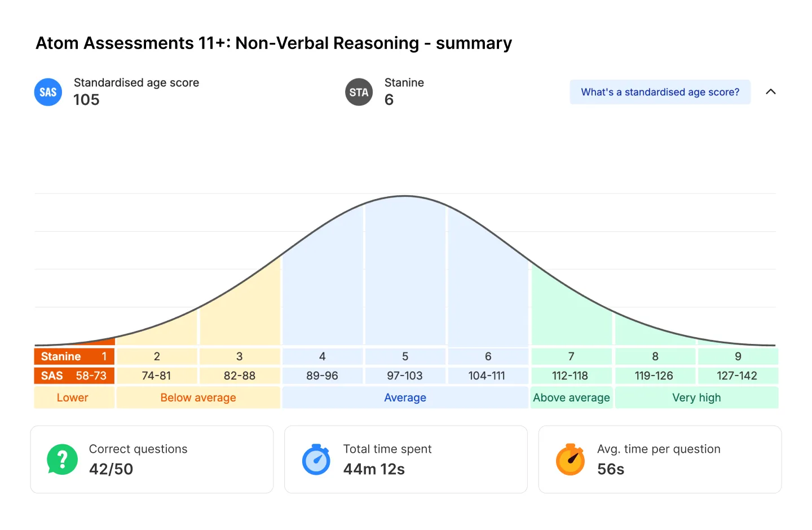Select the SAS 127-142 range cell

738,376
